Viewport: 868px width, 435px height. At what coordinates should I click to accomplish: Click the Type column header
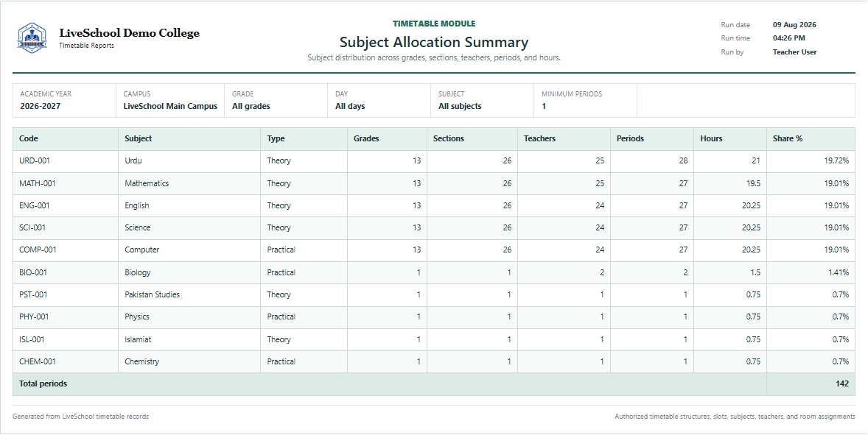coord(304,138)
